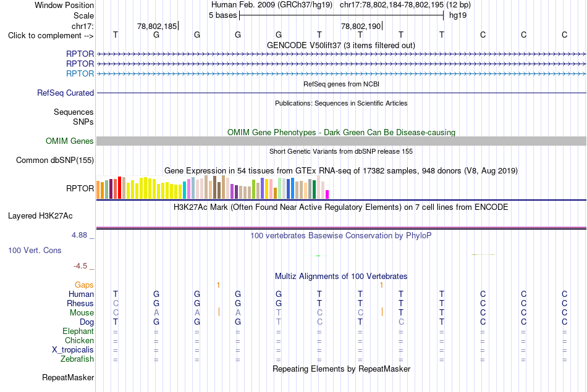Viewport: 587px width, 392px height.
Task: Click 'Click to complement -->' label
Action: click(51, 36)
